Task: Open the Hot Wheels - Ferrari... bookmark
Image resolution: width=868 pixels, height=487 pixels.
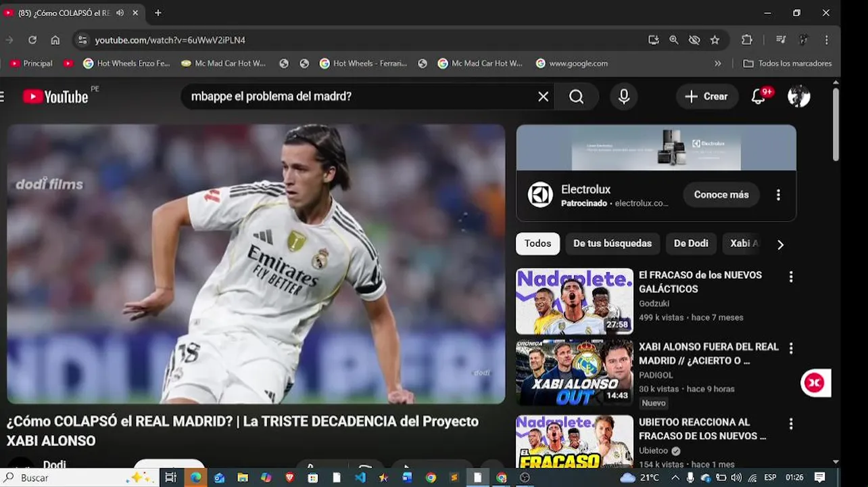Action: click(x=363, y=64)
